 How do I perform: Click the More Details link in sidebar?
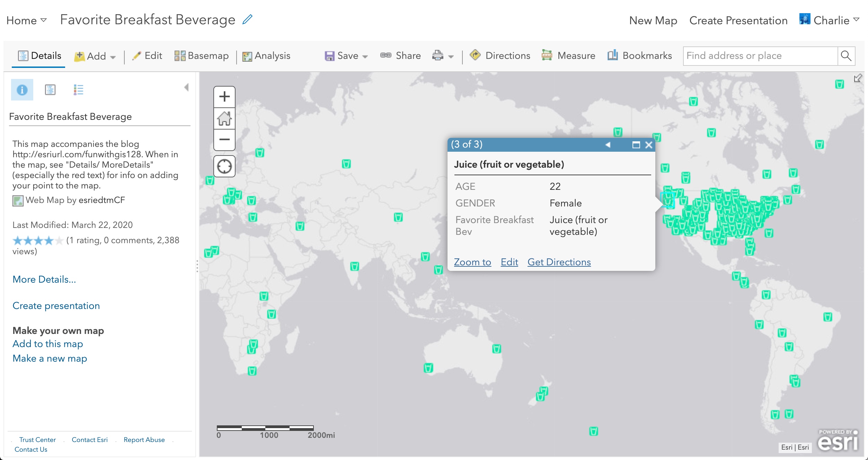tap(44, 279)
